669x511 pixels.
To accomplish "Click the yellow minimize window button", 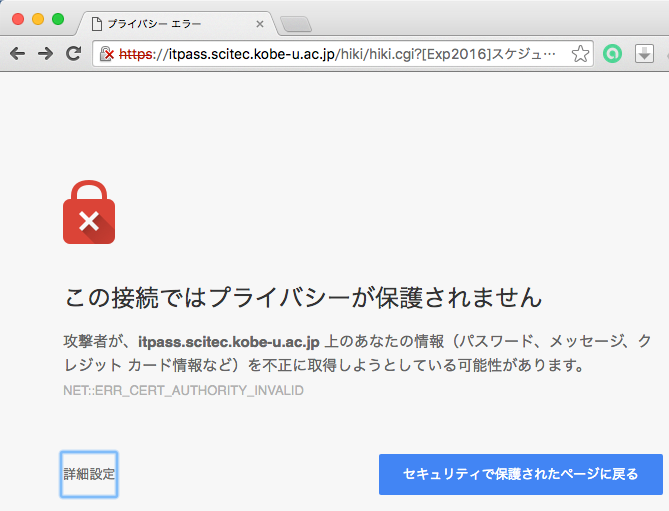I will [x=38, y=19].
